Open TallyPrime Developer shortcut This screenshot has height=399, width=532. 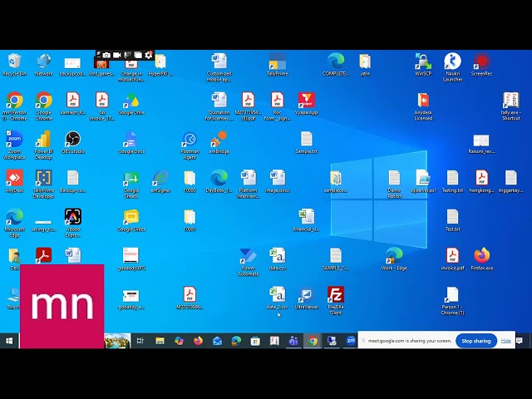coord(44,184)
